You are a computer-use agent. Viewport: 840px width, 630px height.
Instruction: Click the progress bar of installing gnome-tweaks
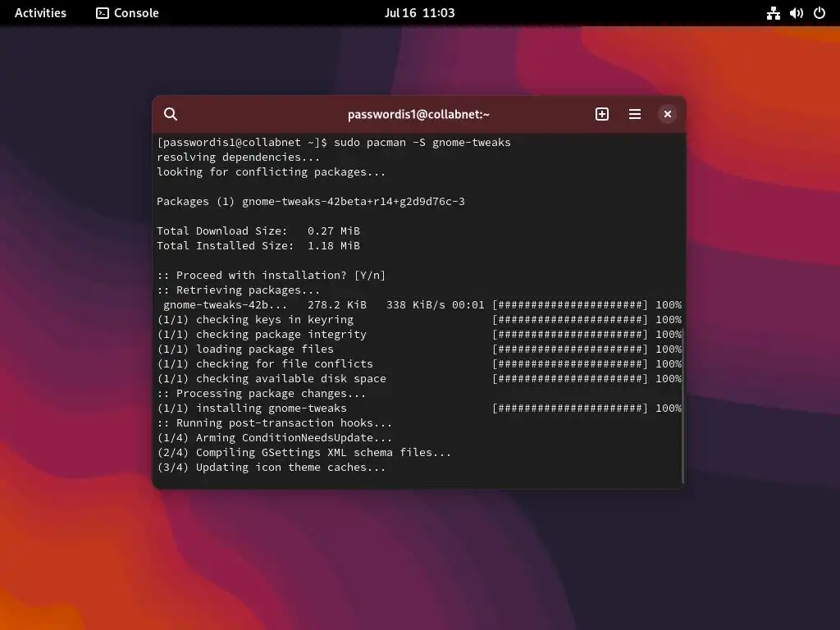(x=570, y=409)
